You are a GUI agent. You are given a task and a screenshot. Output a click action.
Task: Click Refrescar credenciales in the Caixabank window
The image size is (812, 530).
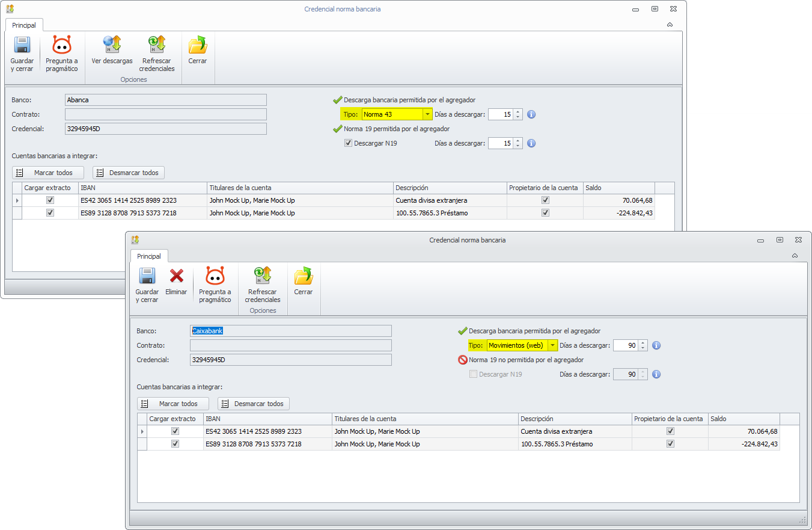(x=263, y=285)
